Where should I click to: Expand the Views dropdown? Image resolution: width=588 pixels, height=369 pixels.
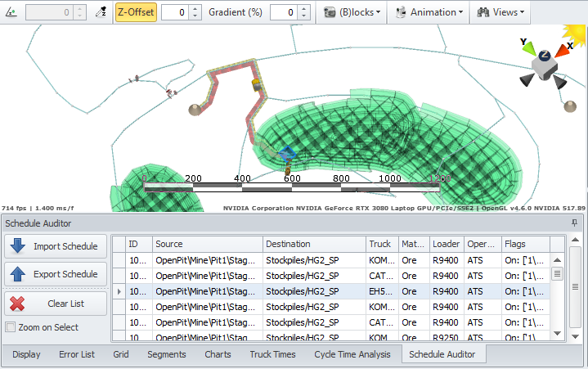coord(500,12)
